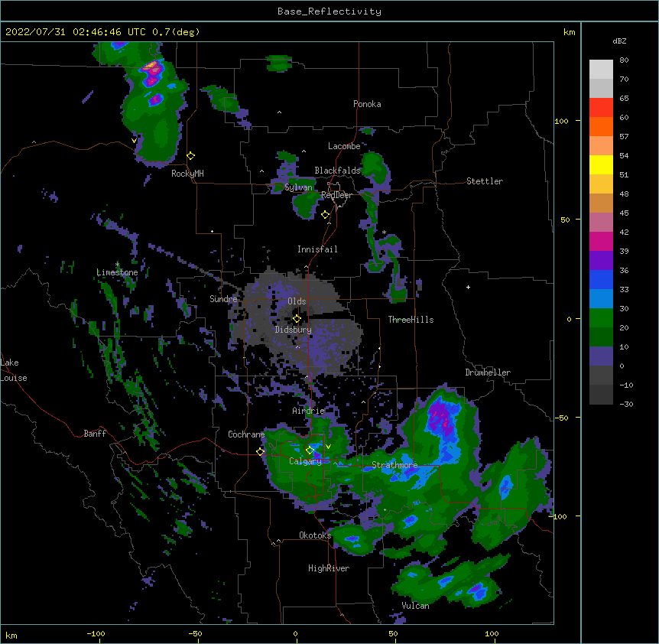Click the 50 tick on the vertical axis

coord(565,220)
